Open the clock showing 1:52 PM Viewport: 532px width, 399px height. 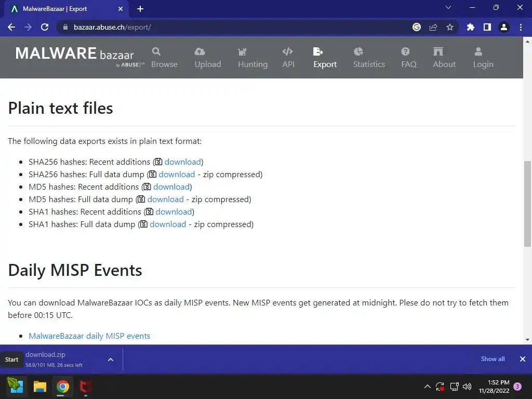pyautogui.click(x=494, y=387)
